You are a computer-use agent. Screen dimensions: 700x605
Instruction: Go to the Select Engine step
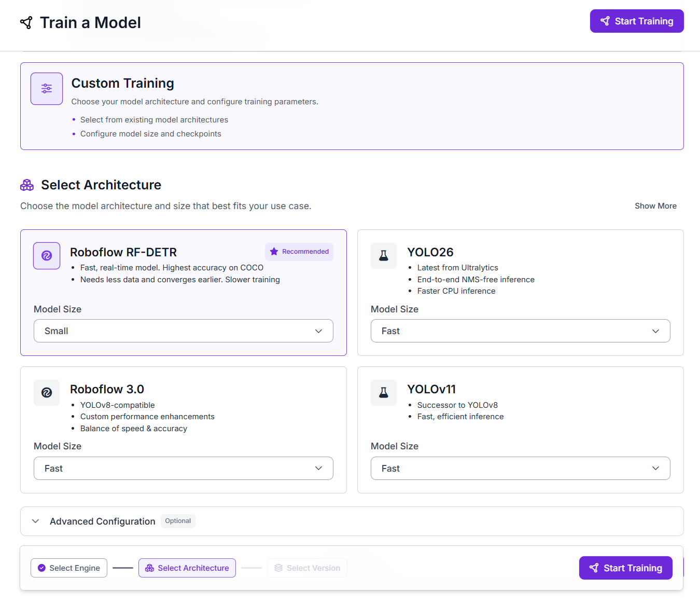click(x=69, y=568)
